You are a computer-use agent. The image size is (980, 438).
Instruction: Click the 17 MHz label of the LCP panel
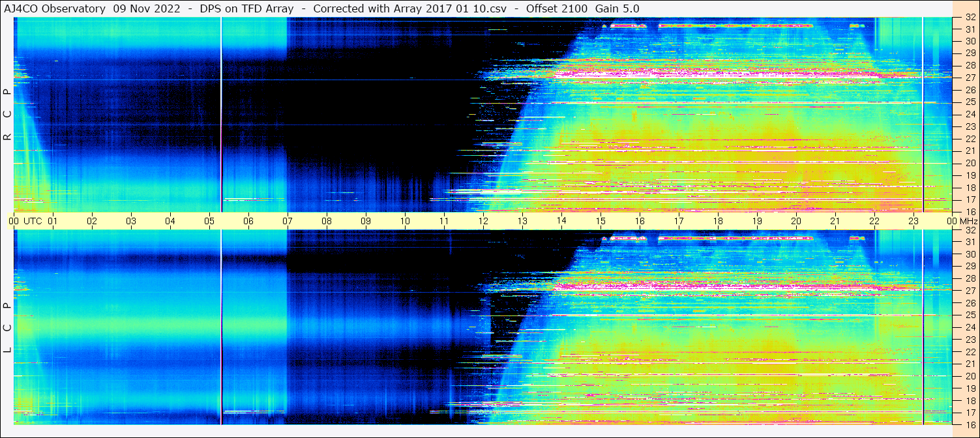point(970,413)
